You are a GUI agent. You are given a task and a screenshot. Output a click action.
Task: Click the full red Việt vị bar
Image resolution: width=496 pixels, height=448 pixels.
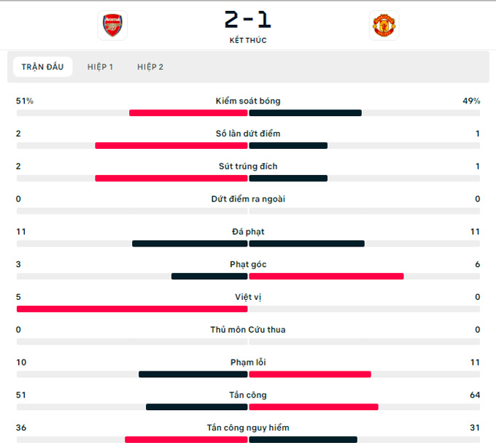(x=132, y=309)
